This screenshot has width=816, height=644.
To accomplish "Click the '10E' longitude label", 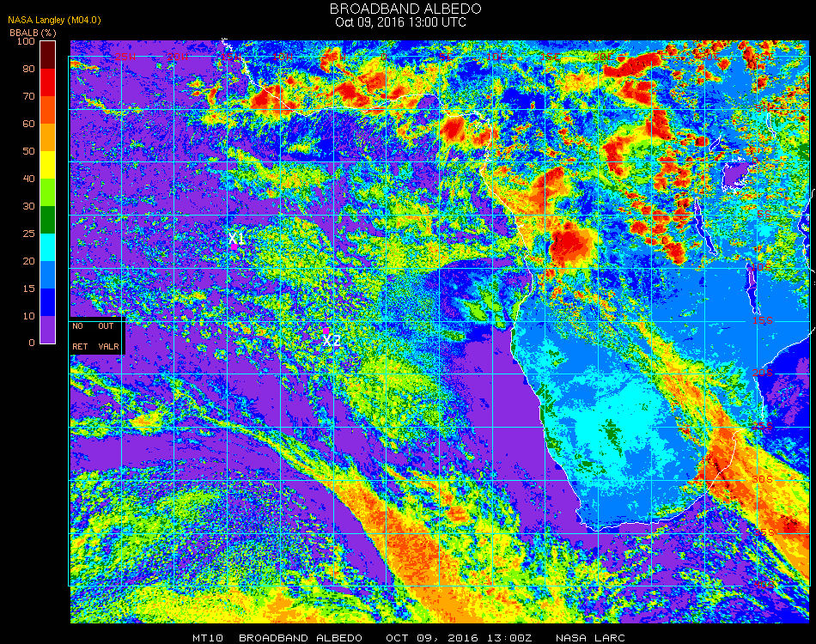I will pos(496,57).
